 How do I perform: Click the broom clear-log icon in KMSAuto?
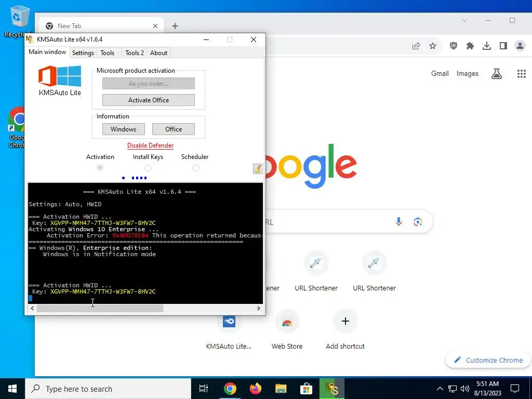[258, 169]
